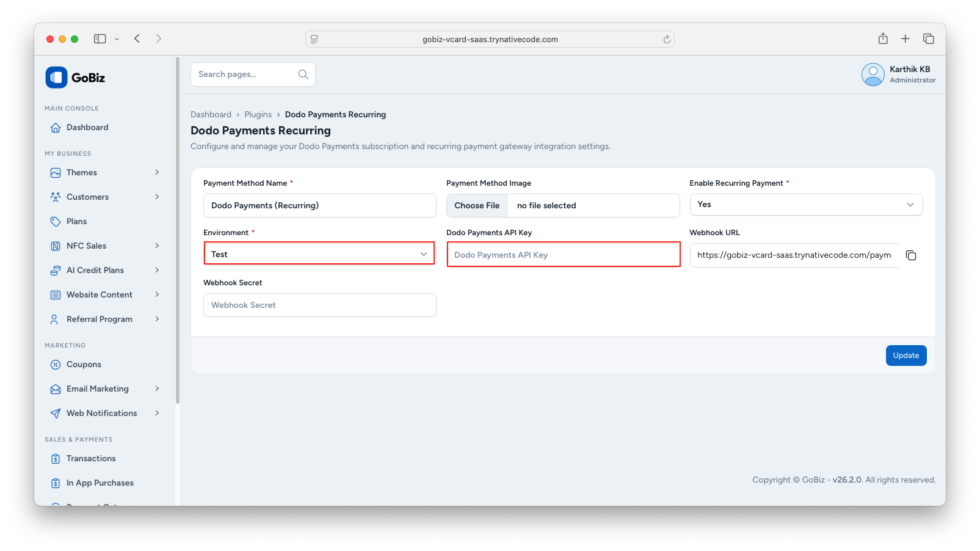Image resolution: width=980 pixels, height=551 pixels.
Task: Click the Themes image icon
Action: tap(56, 173)
